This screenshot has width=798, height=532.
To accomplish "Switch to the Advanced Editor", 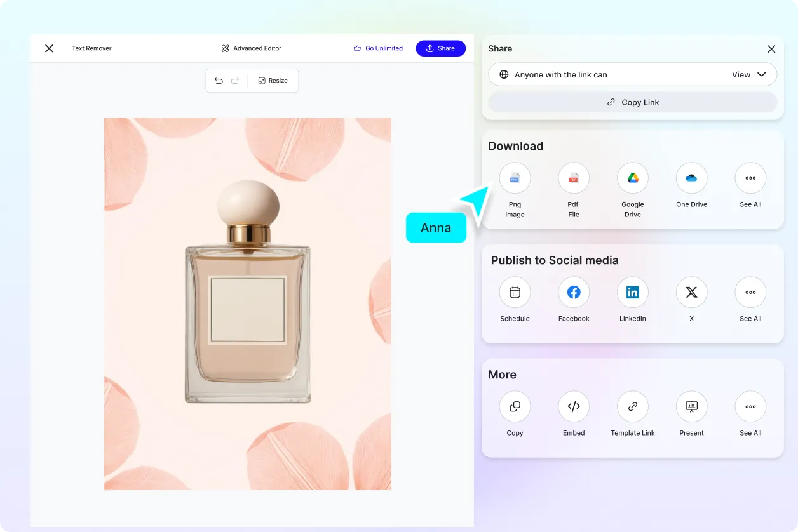I will [251, 48].
